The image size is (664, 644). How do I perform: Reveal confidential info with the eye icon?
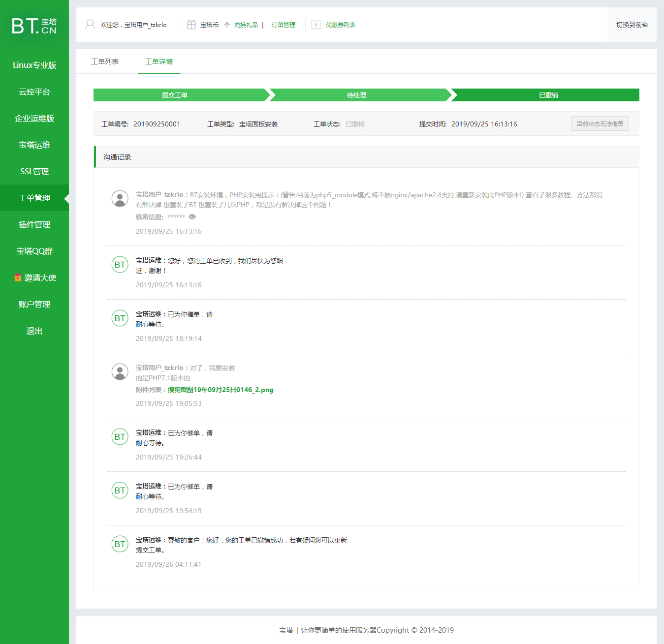tap(192, 216)
